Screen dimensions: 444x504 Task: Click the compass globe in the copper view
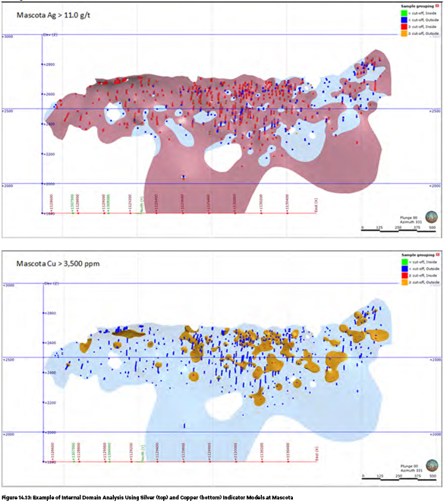coord(431,466)
